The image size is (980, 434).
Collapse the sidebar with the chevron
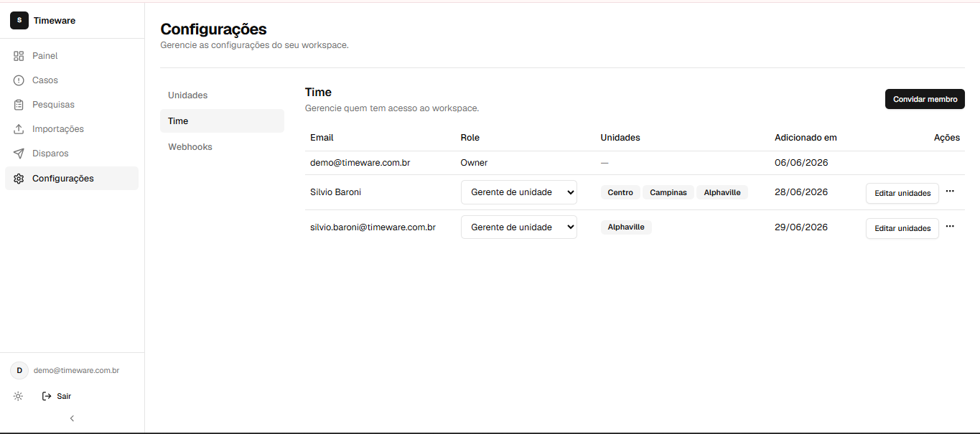[72, 418]
